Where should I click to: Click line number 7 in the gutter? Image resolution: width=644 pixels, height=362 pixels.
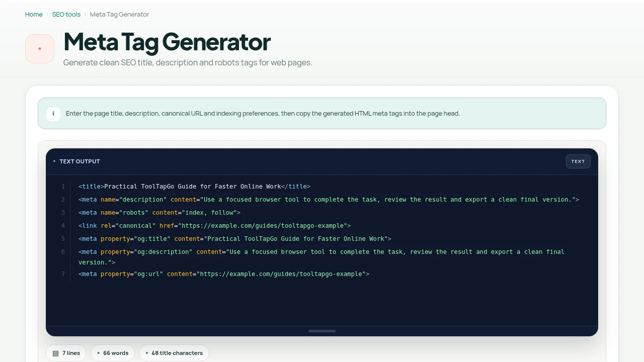click(63, 274)
